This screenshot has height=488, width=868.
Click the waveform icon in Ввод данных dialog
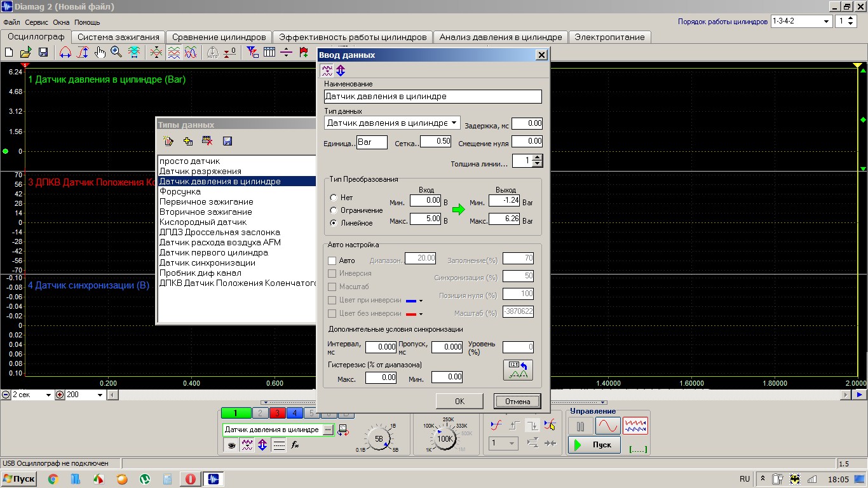[327, 70]
